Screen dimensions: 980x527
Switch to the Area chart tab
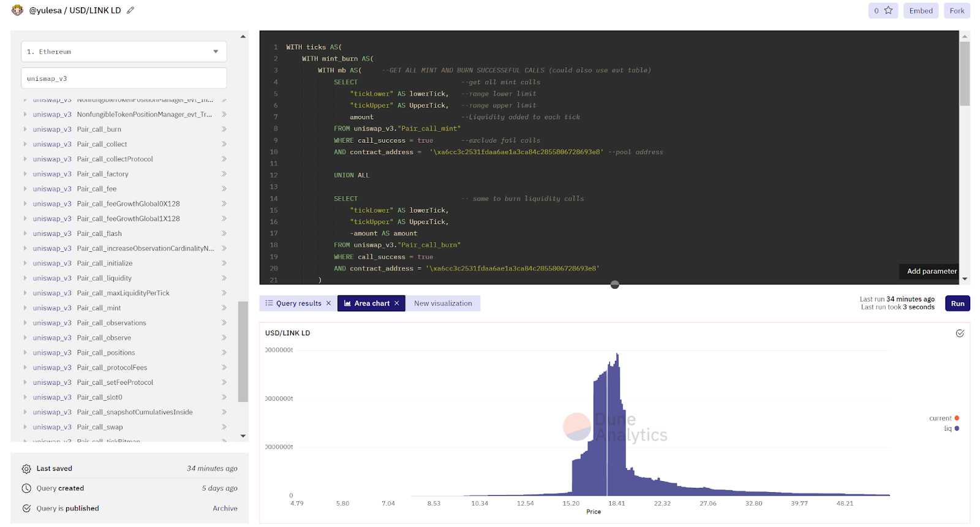[372, 303]
